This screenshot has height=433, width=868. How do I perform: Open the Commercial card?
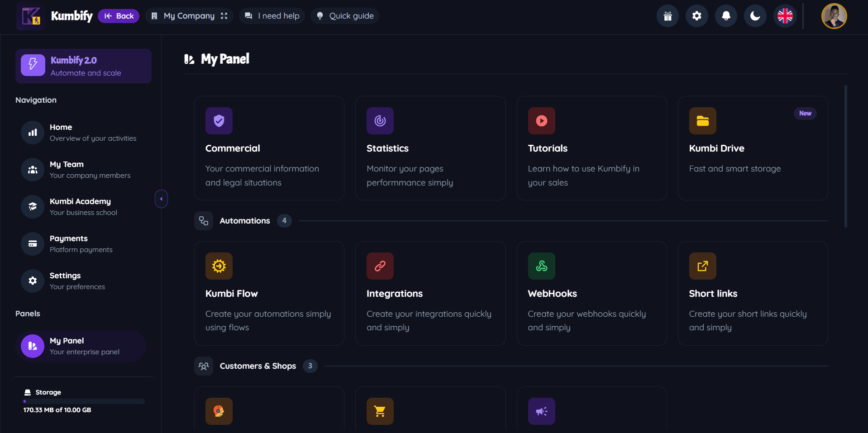(269, 148)
